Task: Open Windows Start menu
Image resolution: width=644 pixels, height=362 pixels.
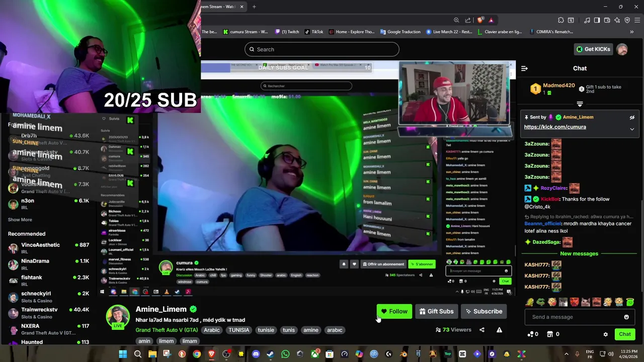Action: 123,354
